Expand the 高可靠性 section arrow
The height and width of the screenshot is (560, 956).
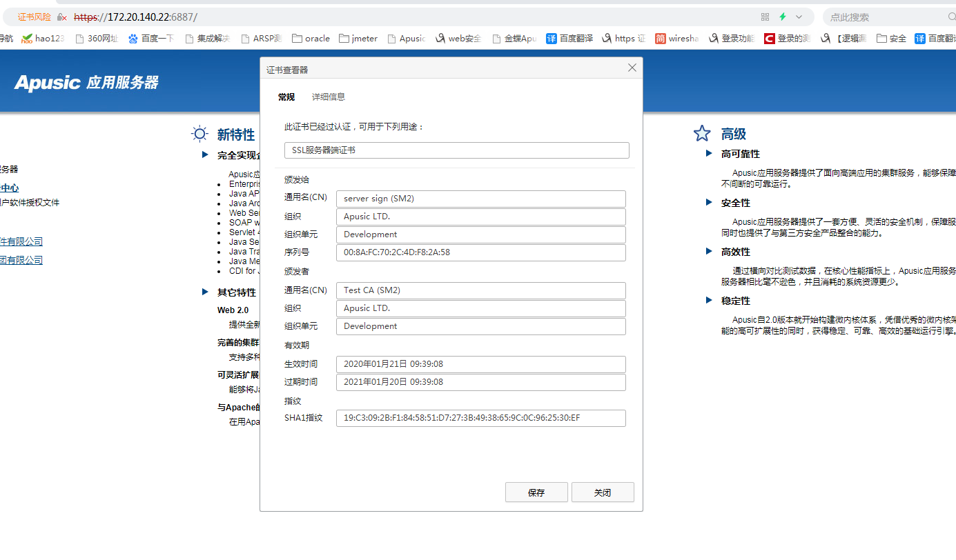coord(709,154)
